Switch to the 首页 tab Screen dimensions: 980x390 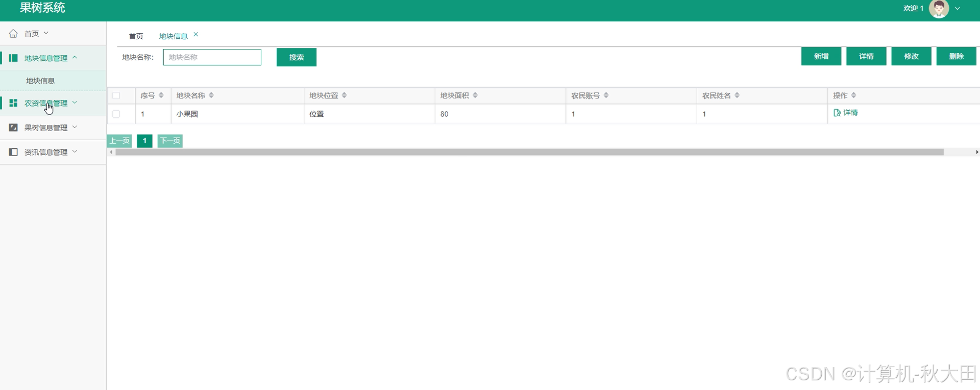tap(136, 36)
